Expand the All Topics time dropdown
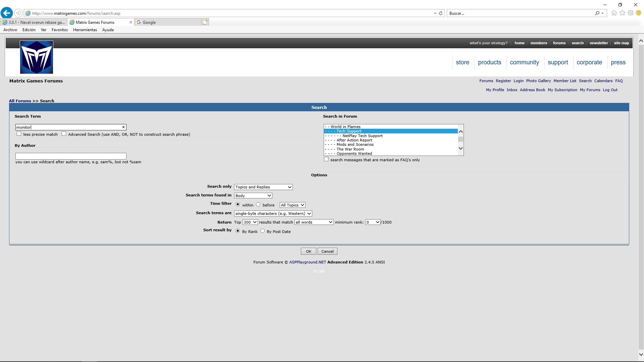This screenshot has height=362, width=644. [292, 205]
